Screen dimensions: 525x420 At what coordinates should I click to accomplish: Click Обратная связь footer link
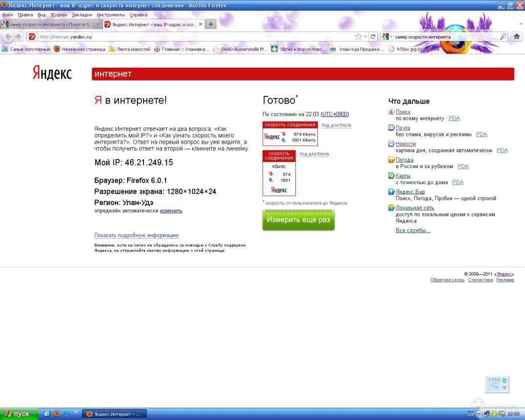pyautogui.click(x=447, y=280)
